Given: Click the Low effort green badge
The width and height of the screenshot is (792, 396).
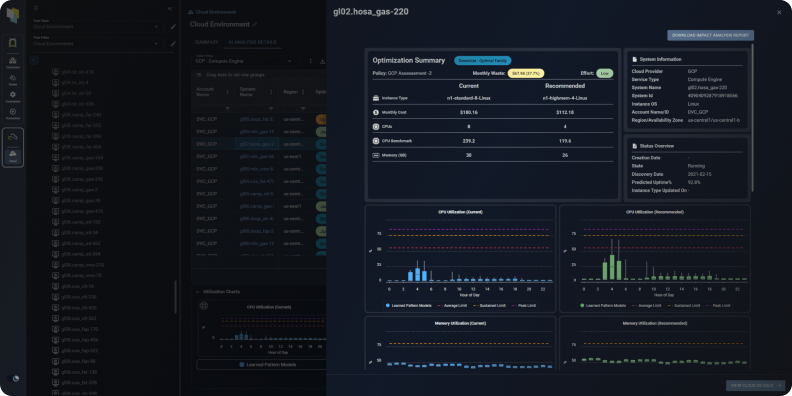Looking at the screenshot, I should [605, 73].
